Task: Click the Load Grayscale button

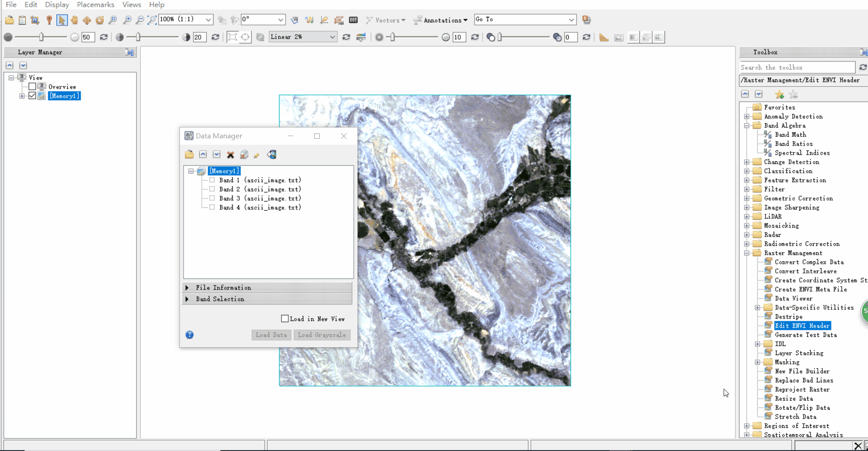Action: (322, 335)
